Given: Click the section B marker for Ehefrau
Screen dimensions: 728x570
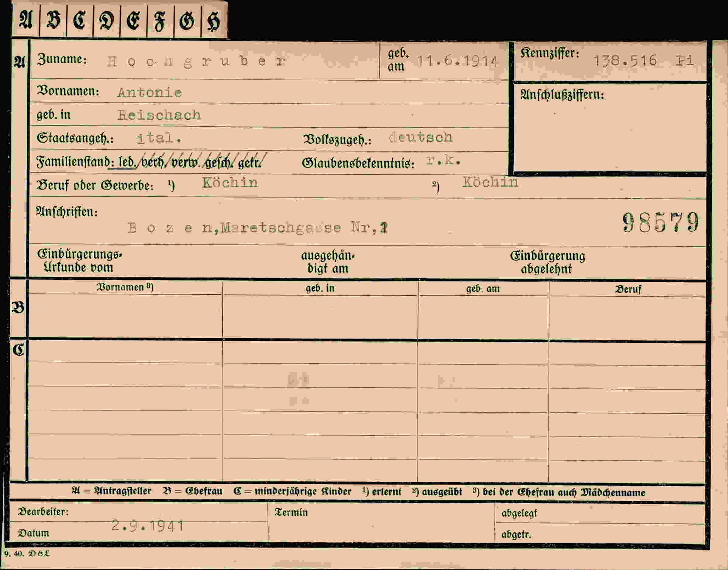Looking at the screenshot, I should pyautogui.click(x=18, y=308).
